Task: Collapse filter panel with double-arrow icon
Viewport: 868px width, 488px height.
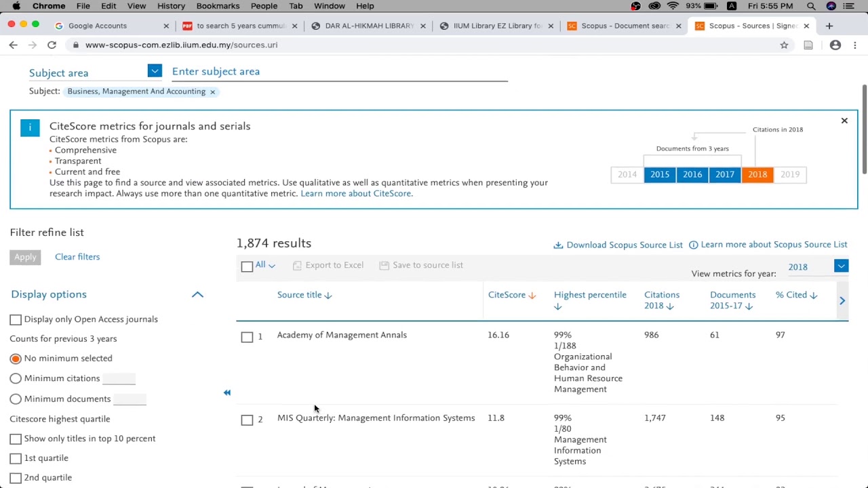Action: (x=227, y=392)
